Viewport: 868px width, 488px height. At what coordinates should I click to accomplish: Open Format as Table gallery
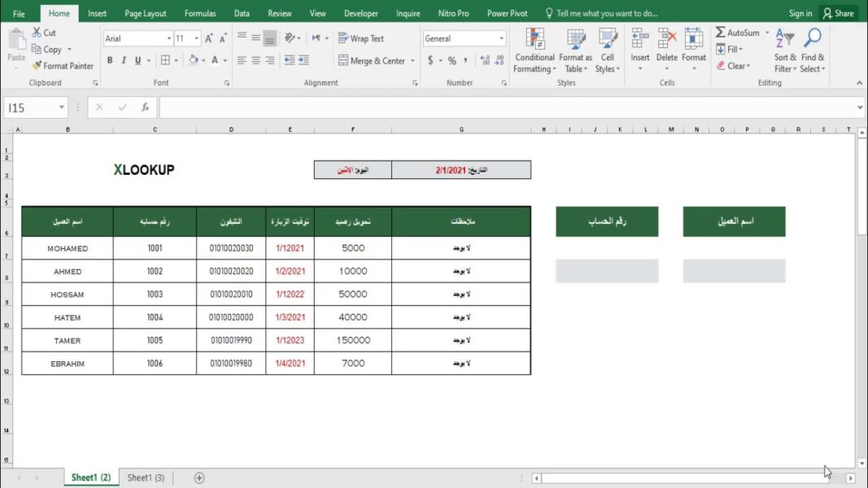(x=575, y=51)
